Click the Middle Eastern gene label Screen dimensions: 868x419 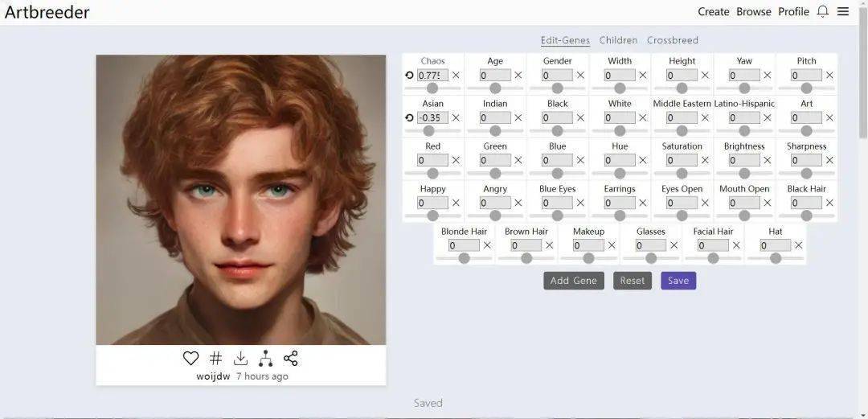[x=682, y=104]
